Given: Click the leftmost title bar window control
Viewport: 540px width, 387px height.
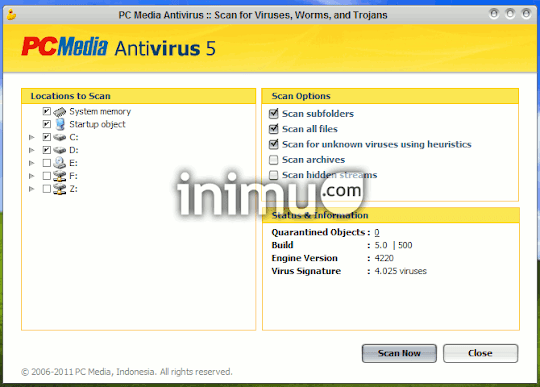Looking at the screenshot, I should pos(494,14).
